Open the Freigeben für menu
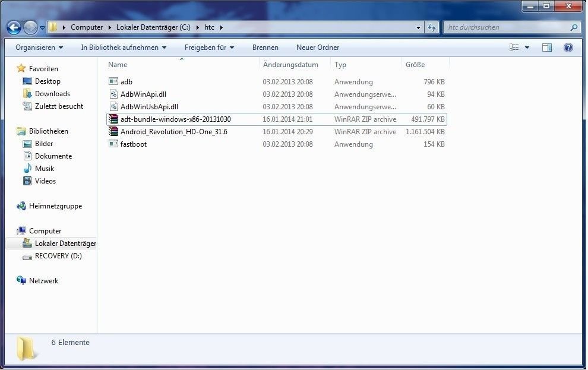588x370 pixels. 209,48
